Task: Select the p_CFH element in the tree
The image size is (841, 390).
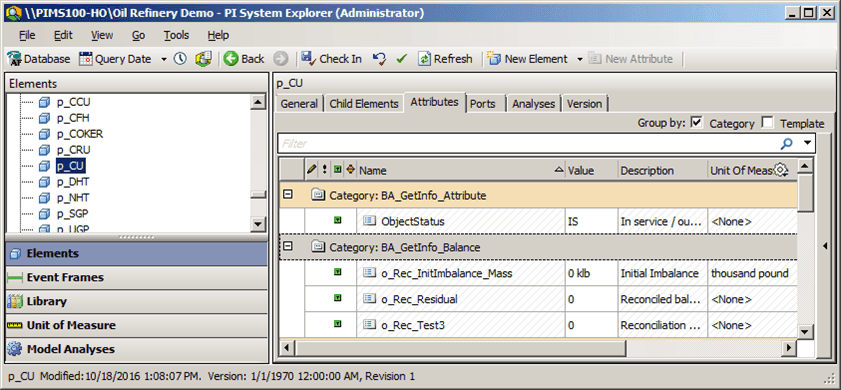Action: [72, 118]
